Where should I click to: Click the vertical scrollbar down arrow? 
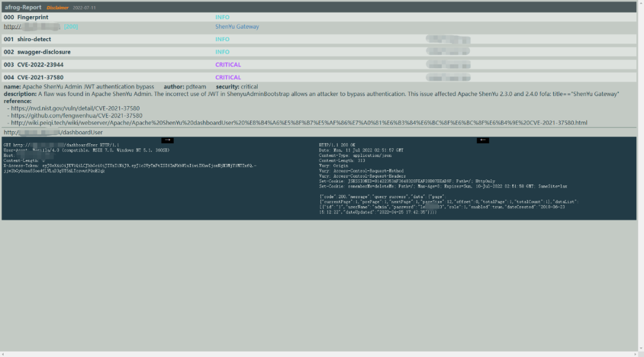[640, 349]
